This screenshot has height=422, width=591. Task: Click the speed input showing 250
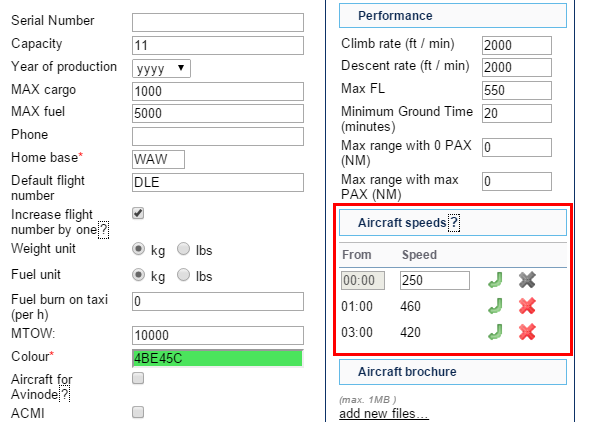435,280
